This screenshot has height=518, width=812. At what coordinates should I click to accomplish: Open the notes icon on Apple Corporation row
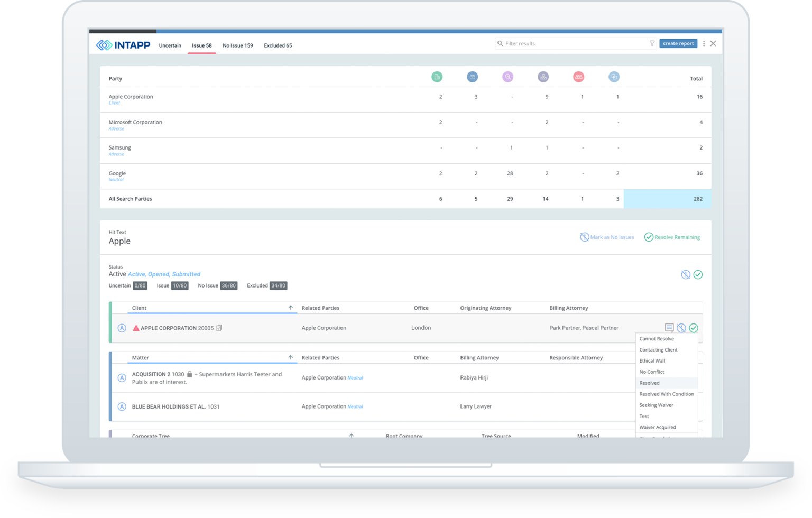(669, 328)
